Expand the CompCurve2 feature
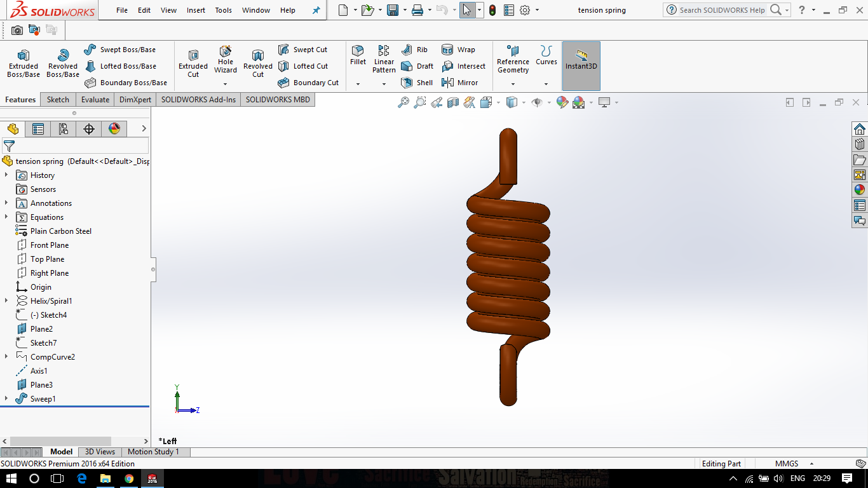 [6, 356]
